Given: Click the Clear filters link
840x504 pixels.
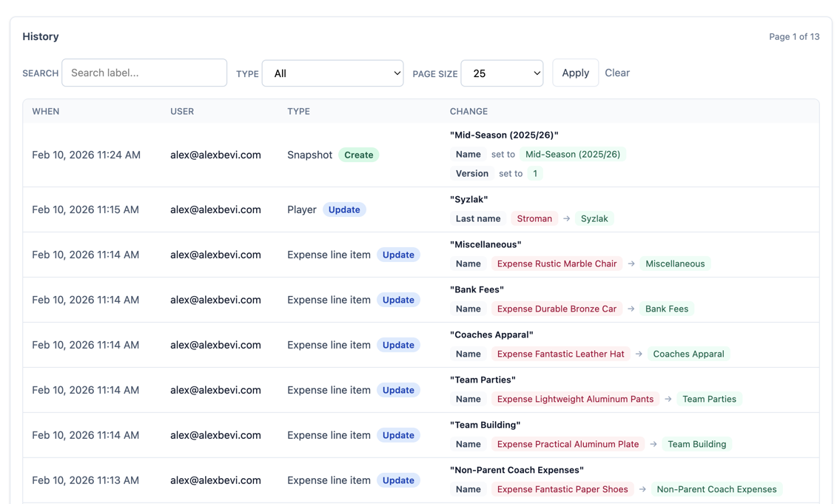Looking at the screenshot, I should (x=616, y=73).
